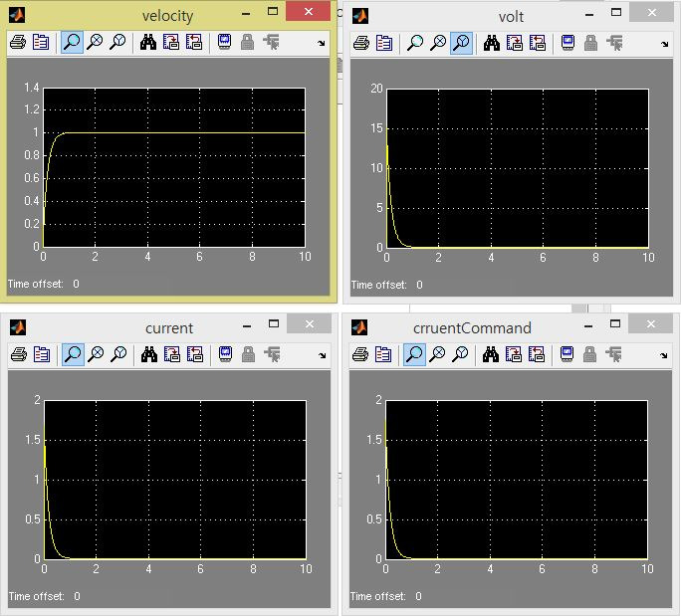Restore saved axes settings in velocity scope
The image size is (681, 616).
pyautogui.click(x=194, y=42)
